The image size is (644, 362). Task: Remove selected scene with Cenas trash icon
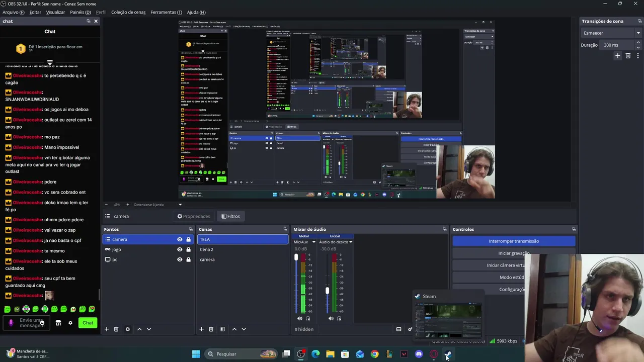[211, 329]
